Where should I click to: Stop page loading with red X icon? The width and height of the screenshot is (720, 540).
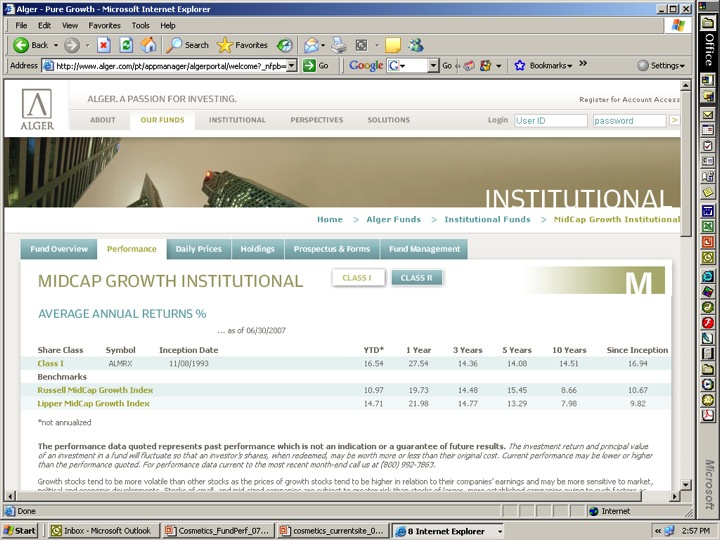click(x=104, y=45)
